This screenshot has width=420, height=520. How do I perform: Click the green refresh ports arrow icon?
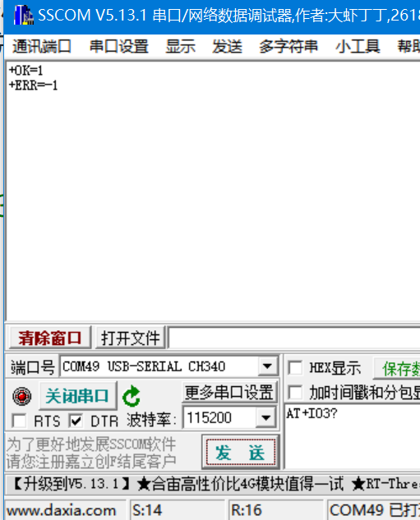click(x=132, y=396)
